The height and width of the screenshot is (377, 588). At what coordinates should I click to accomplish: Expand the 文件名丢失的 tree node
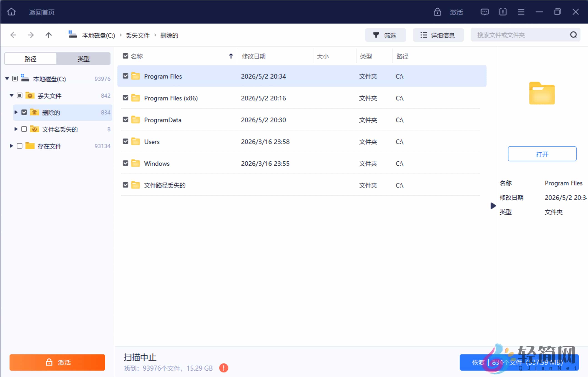point(16,129)
